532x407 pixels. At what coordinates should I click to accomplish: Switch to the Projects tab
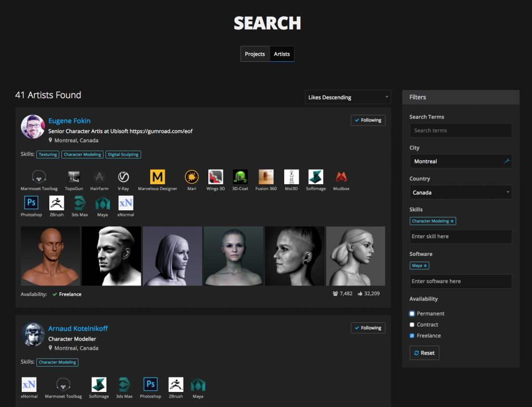click(x=255, y=54)
